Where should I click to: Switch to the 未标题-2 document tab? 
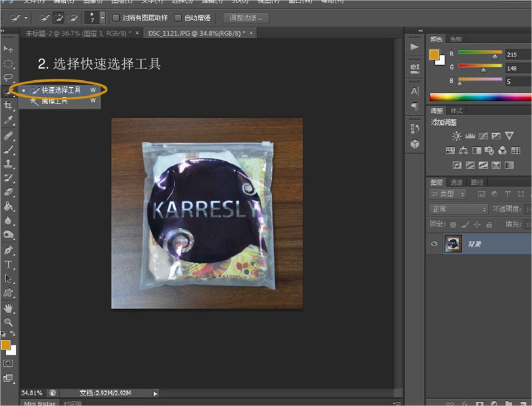pos(78,33)
